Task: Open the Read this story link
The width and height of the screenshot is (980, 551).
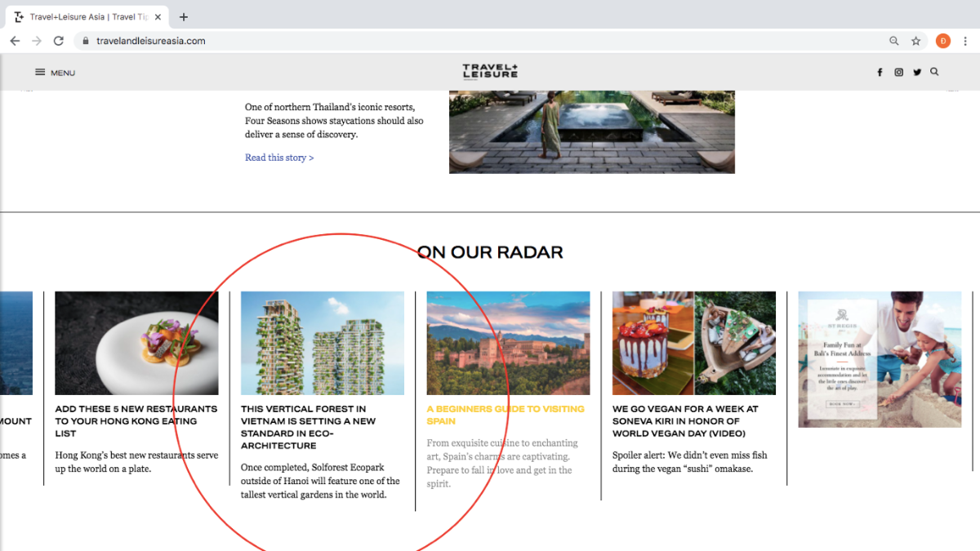Action: coord(279,157)
